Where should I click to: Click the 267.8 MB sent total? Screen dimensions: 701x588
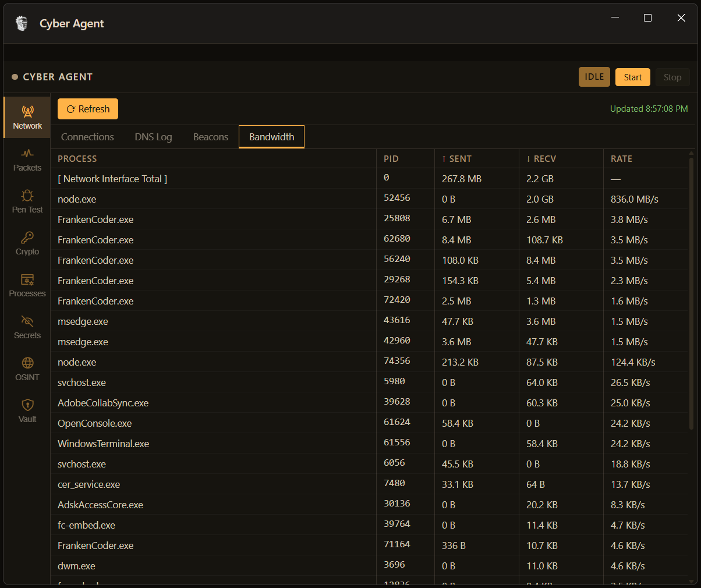(462, 179)
